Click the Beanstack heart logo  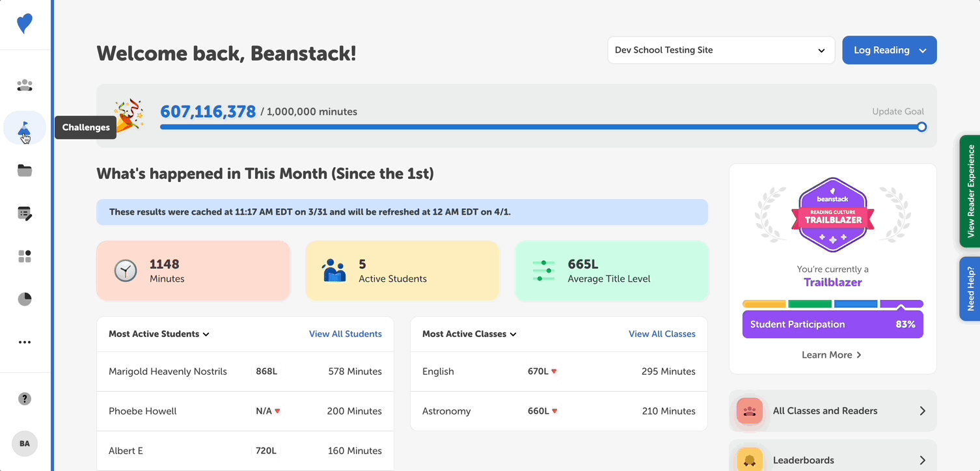tap(25, 24)
